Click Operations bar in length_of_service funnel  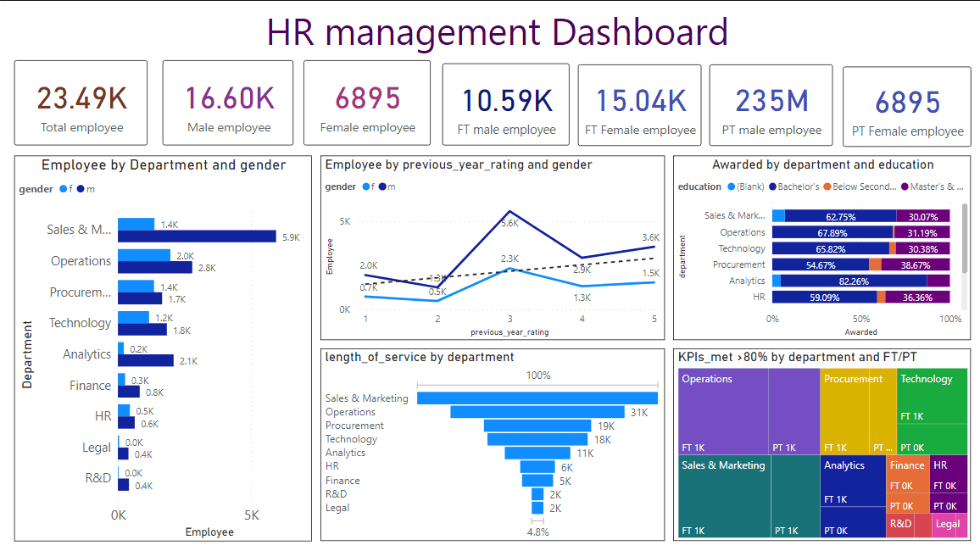538,412
